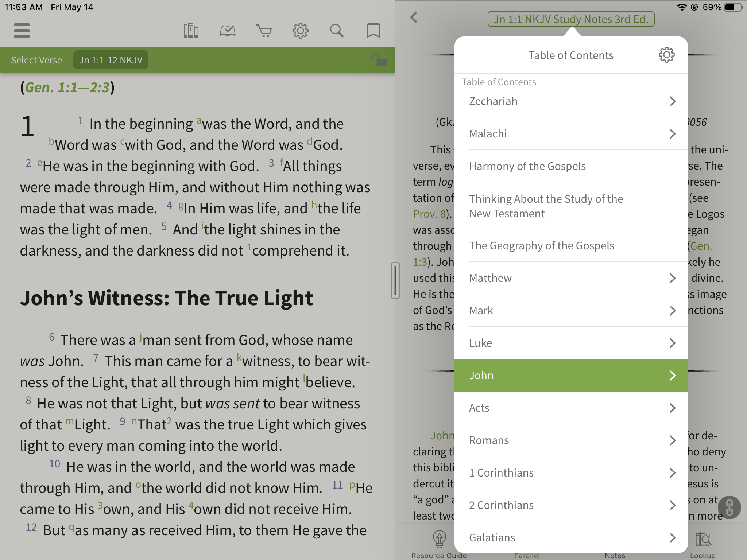Screen dimensions: 747x560
Task: Select verse Jn 1:1-12 NKJV
Action: click(x=111, y=59)
